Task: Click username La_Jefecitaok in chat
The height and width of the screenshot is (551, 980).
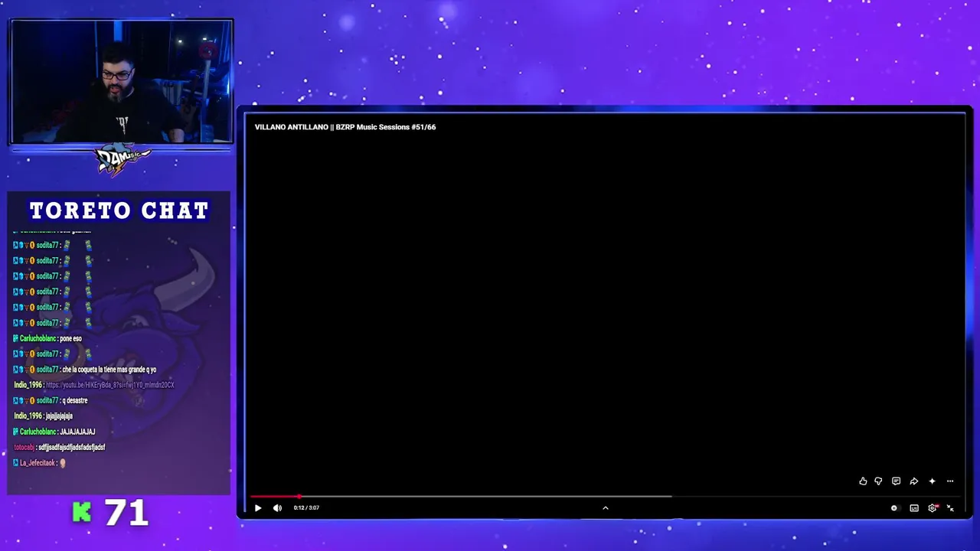Action: pos(38,463)
